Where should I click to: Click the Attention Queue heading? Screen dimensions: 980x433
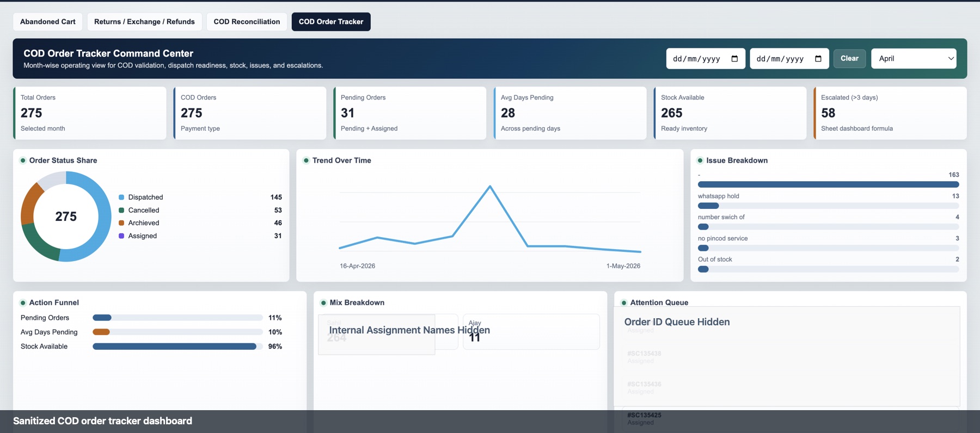[x=659, y=302]
